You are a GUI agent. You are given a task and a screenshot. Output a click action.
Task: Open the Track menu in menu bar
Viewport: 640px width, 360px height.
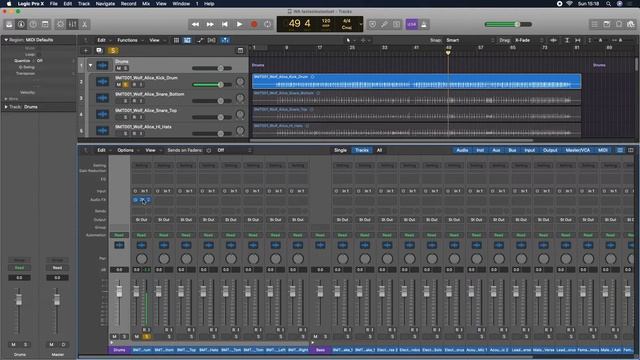(x=84, y=4)
